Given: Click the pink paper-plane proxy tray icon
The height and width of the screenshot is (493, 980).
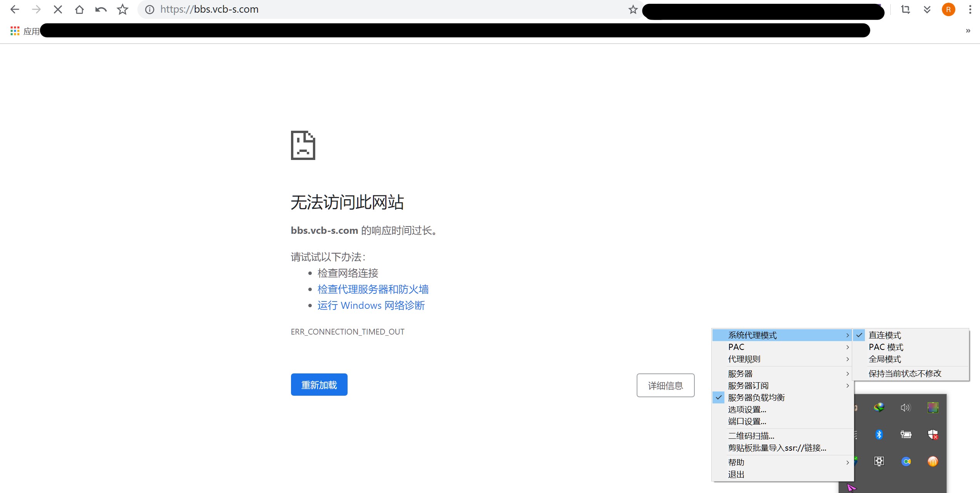Looking at the screenshot, I should (x=851, y=488).
